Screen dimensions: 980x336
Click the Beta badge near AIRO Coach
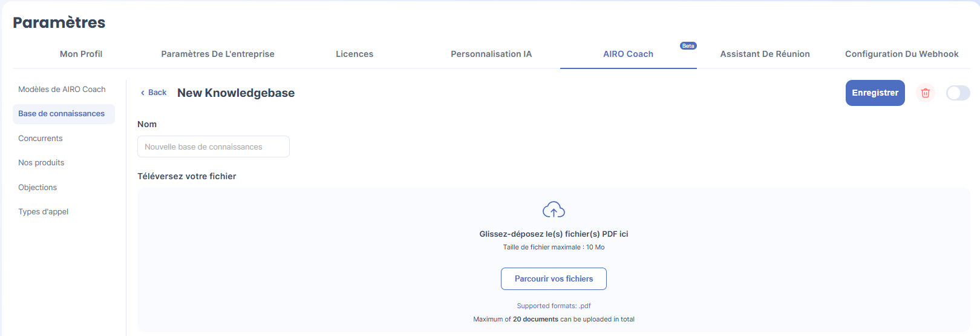[688, 46]
